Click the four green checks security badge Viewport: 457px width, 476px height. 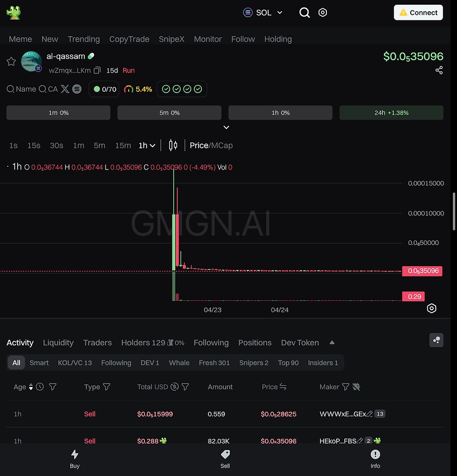tap(182, 89)
